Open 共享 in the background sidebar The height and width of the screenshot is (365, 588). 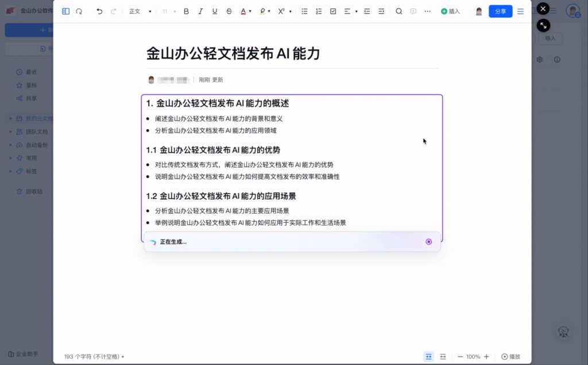(x=26, y=98)
